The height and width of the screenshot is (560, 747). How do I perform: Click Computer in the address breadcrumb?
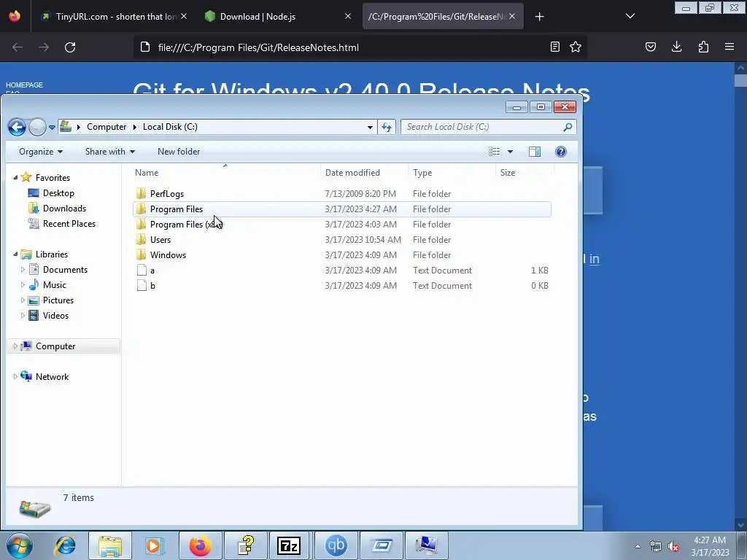107,127
